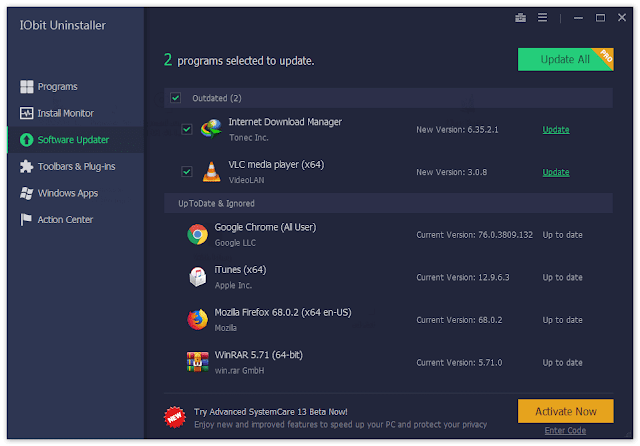The image size is (640, 446).
Task: Click the Activate Now button
Action: tap(565, 411)
